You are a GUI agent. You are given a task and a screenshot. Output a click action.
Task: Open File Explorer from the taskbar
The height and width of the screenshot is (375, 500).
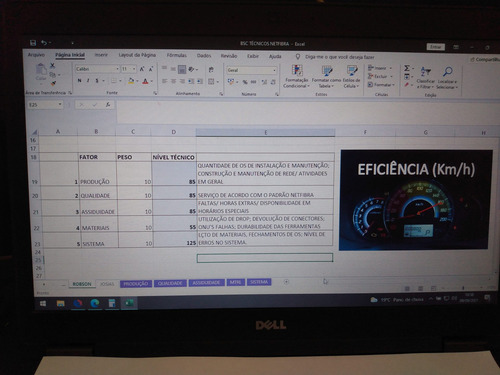coord(60,303)
